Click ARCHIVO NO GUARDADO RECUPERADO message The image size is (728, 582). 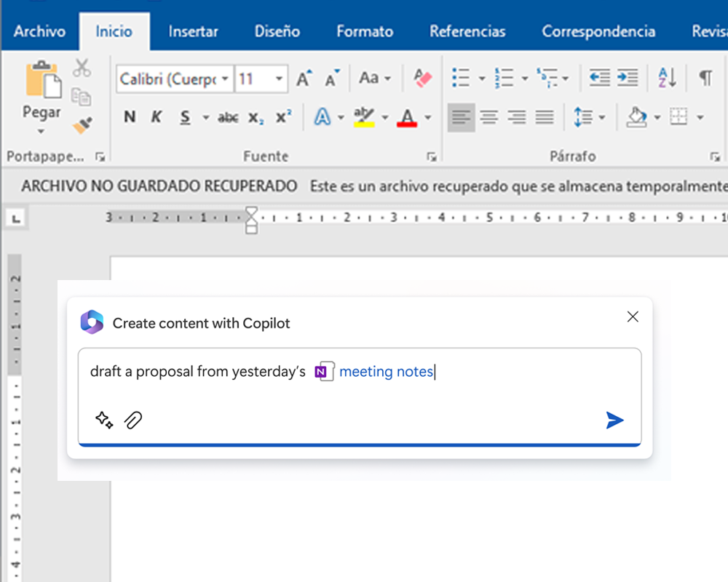coord(159,186)
